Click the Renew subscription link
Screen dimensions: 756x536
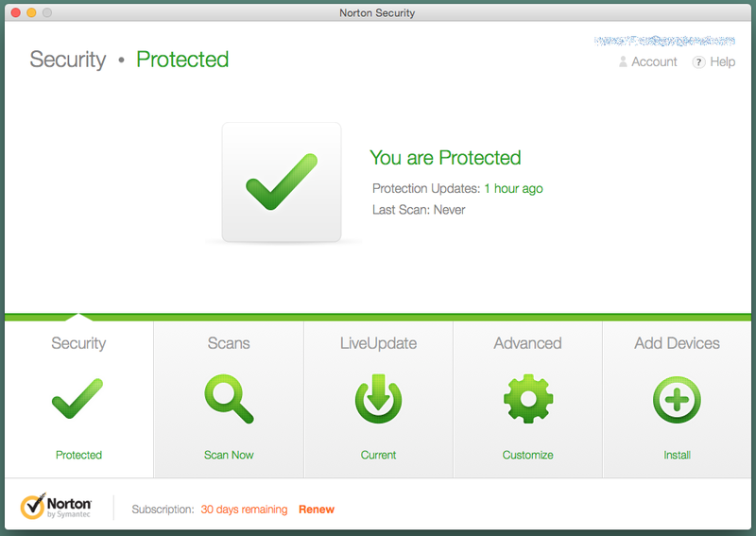[x=317, y=510]
